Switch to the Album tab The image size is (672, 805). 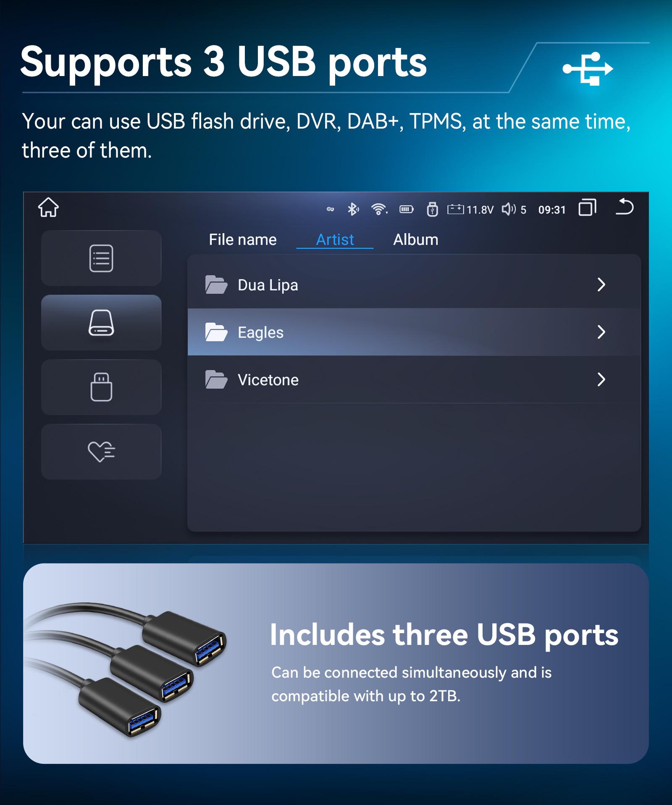(x=416, y=239)
